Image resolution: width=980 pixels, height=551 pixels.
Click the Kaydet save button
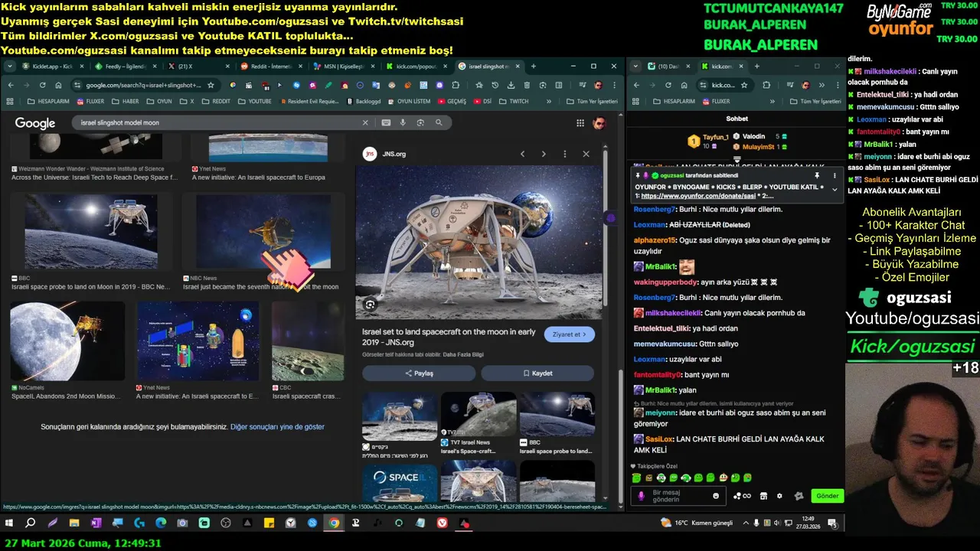(537, 373)
